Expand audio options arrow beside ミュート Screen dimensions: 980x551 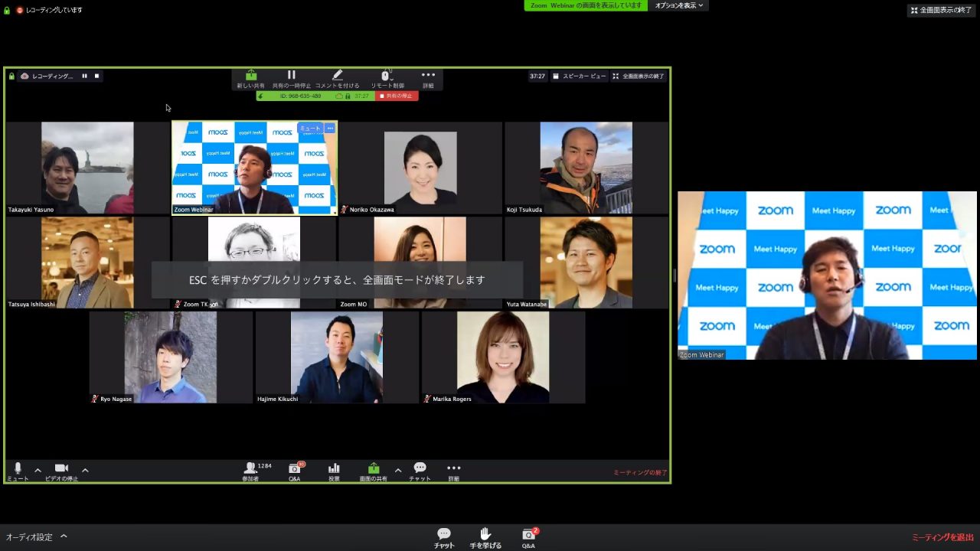pyautogui.click(x=38, y=470)
